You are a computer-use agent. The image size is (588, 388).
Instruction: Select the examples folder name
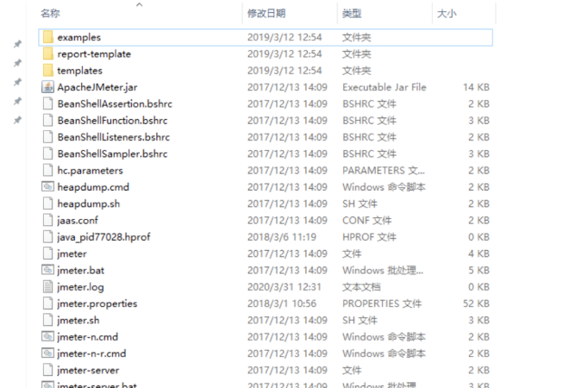click(79, 37)
